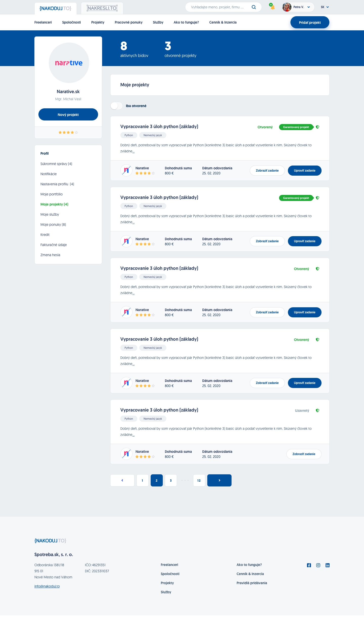Click the Facebook icon in footer
The width and height of the screenshot is (364, 632).
(x=309, y=565)
